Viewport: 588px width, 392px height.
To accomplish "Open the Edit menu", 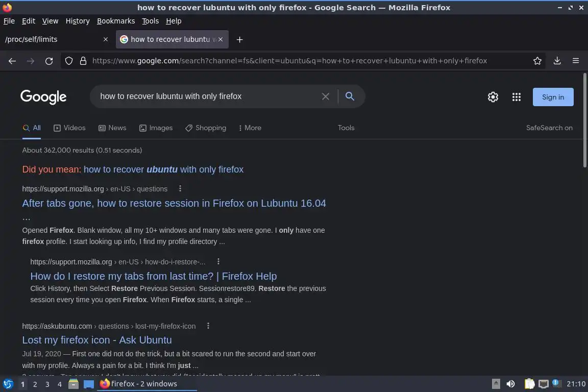I will [x=29, y=21].
